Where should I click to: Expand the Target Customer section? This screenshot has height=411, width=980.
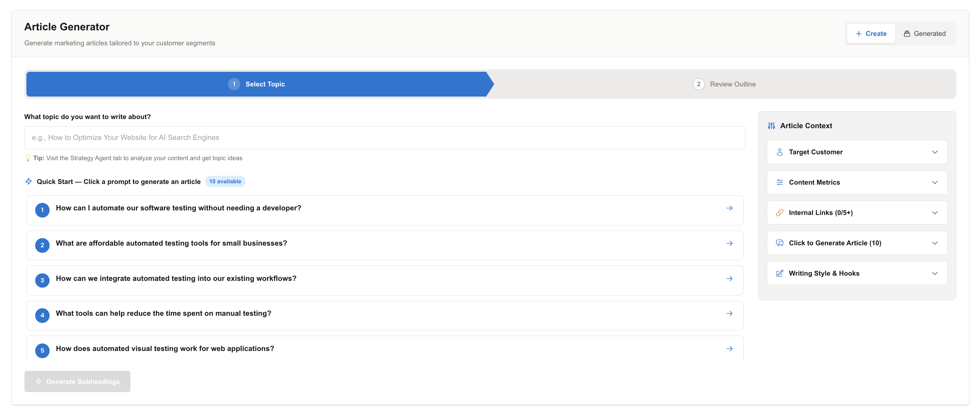[935, 152]
